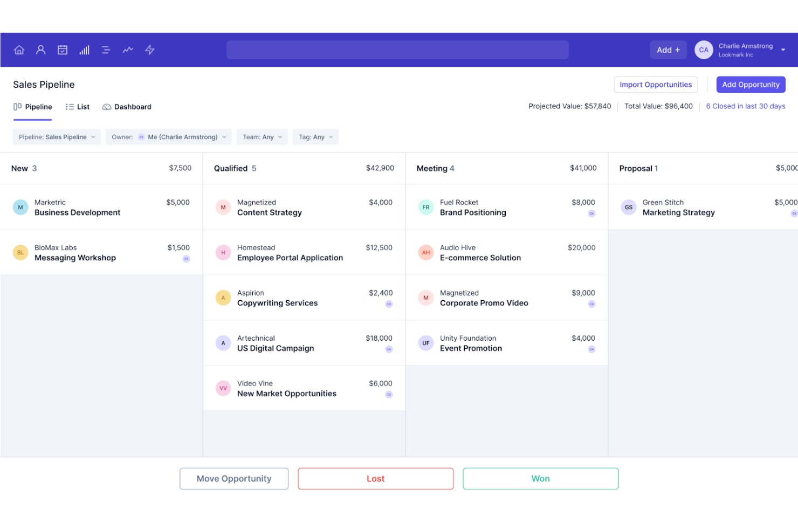Open the Tag: Any dropdown

pyautogui.click(x=315, y=137)
